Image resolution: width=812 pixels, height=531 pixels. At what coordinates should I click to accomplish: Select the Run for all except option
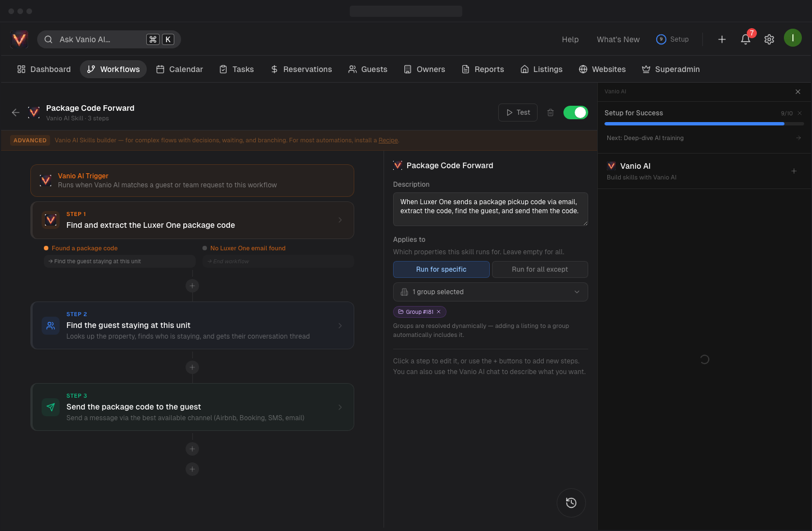[x=540, y=269]
